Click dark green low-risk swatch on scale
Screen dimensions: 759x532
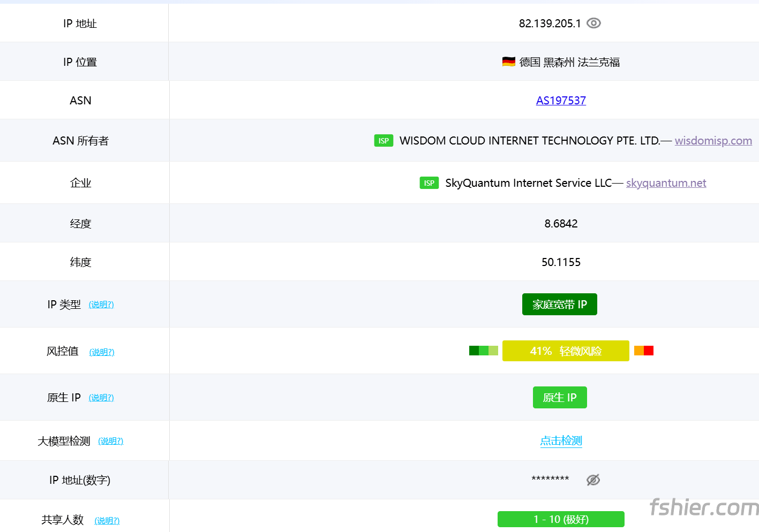click(x=474, y=351)
